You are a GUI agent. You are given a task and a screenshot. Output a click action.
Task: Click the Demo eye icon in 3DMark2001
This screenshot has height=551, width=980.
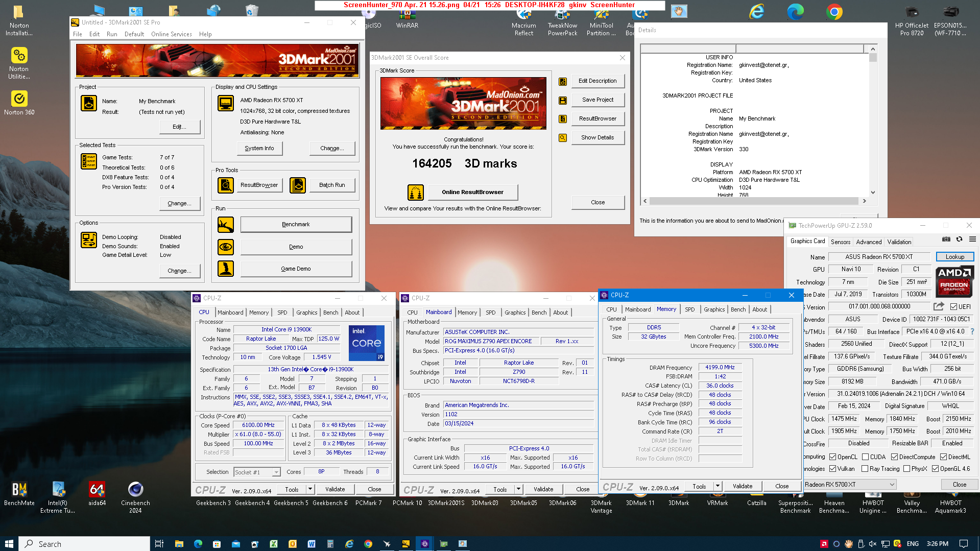pyautogui.click(x=226, y=247)
